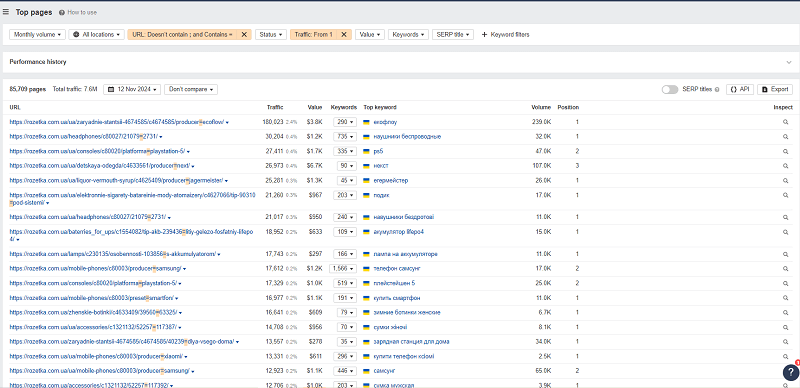800x388 pixels.
Task: Open the producer=ecoflow URL link
Action: pyautogui.click(x=116, y=123)
